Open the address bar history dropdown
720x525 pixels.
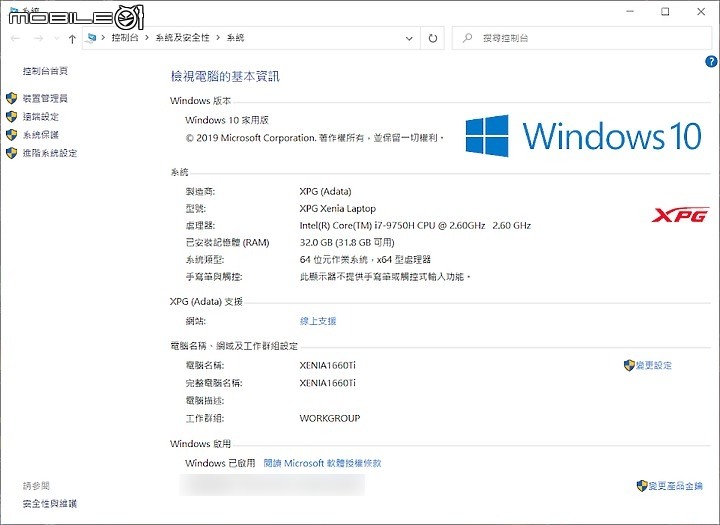tap(409, 38)
